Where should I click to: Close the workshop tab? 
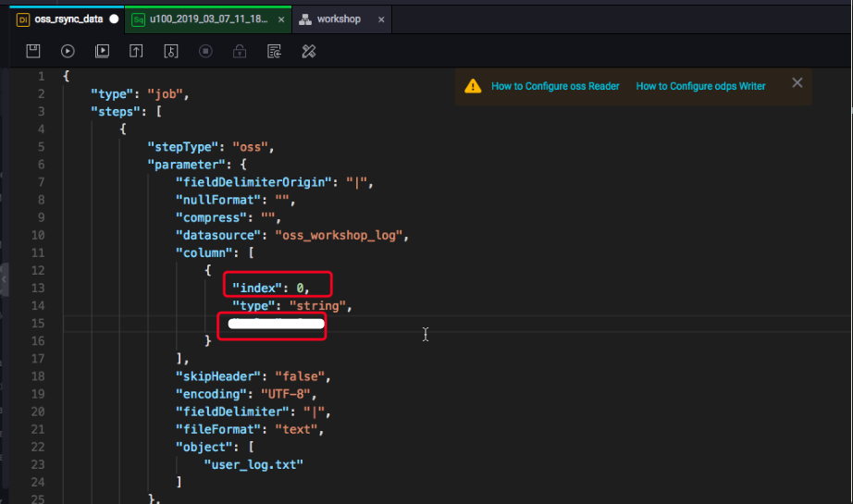click(379, 18)
